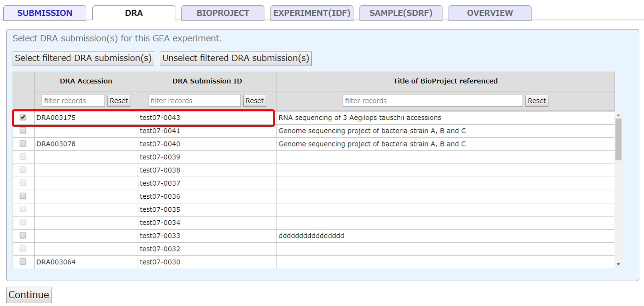This screenshot has width=644, height=306.
Task: Click Select filtered DRA submission(s) button
Action: coord(83,58)
